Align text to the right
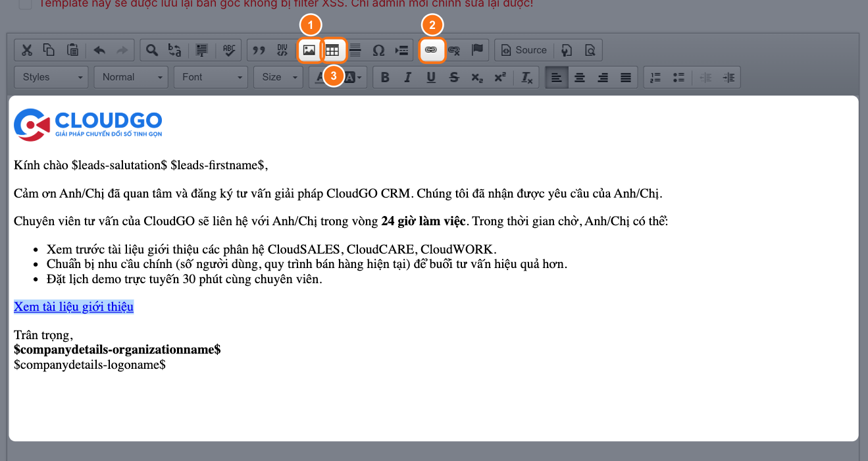The height and width of the screenshot is (461, 868). pos(603,77)
